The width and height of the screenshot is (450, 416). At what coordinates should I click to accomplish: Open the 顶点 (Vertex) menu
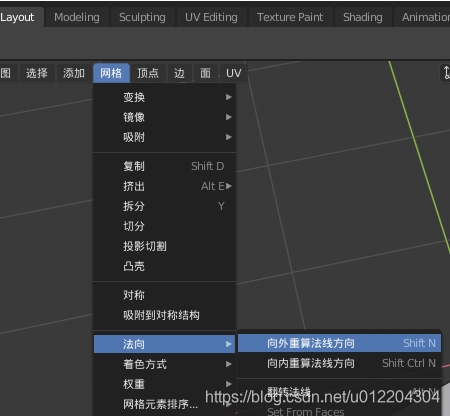point(148,73)
